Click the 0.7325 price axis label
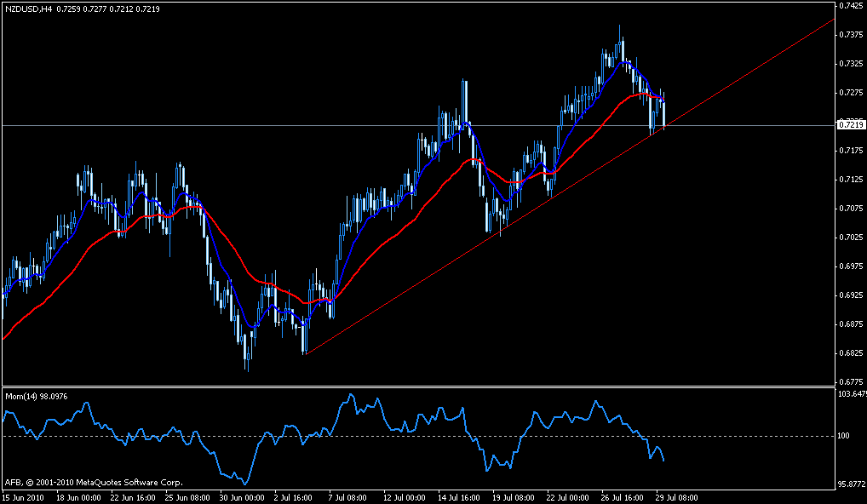The height and width of the screenshot is (504, 867). click(850, 64)
